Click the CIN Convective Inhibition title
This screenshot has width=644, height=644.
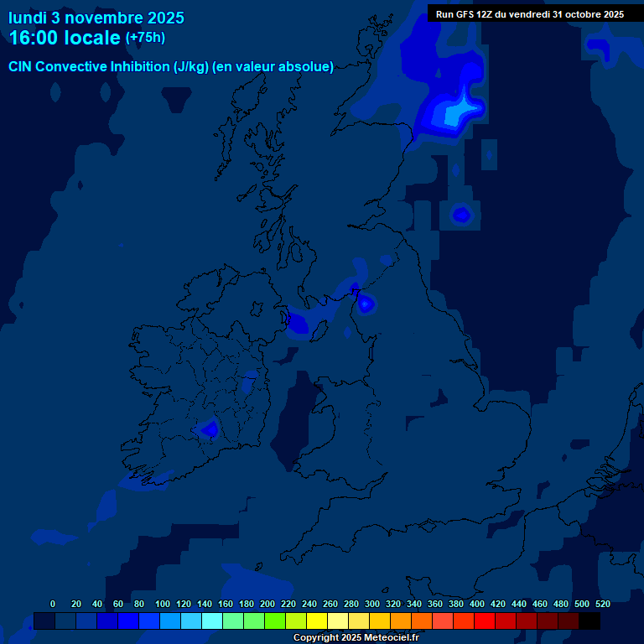click(x=171, y=66)
